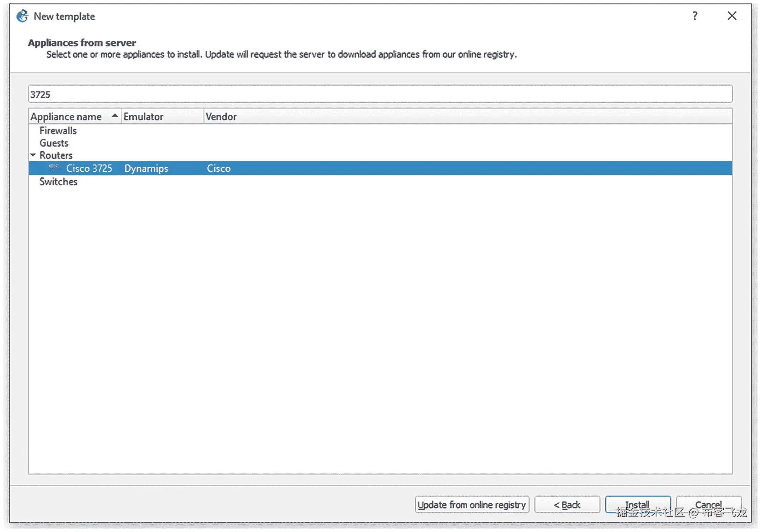Collapse the Routers category
Screen dimensions: 761x532
[x=33, y=155]
